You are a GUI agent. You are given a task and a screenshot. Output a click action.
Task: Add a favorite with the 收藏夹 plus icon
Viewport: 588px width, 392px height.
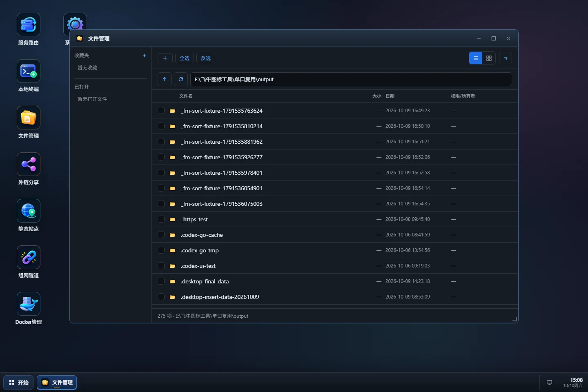pos(144,56)
